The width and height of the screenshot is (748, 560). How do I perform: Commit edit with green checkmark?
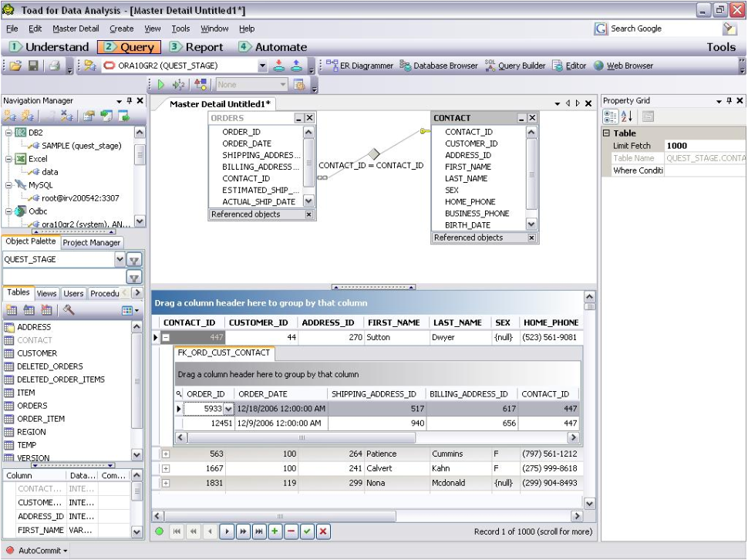pos(307,531)
